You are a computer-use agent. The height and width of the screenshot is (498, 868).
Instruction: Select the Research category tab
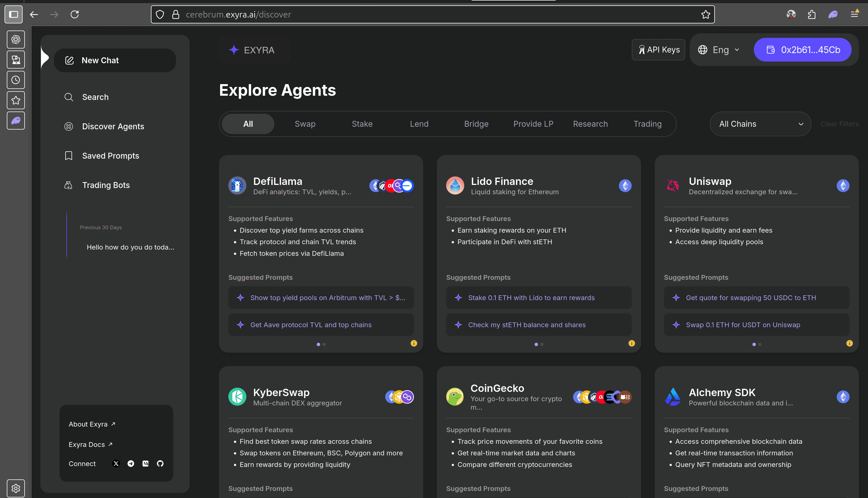[590, 124]
